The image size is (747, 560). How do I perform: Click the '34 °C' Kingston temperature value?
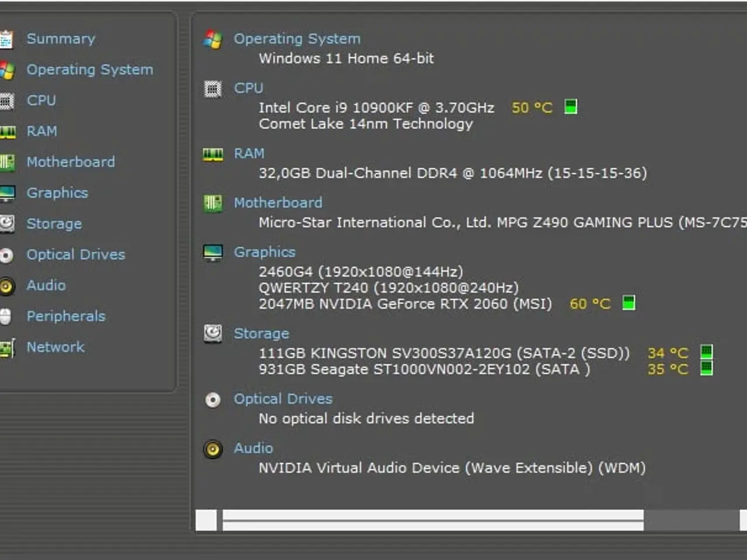pos(668,353)
